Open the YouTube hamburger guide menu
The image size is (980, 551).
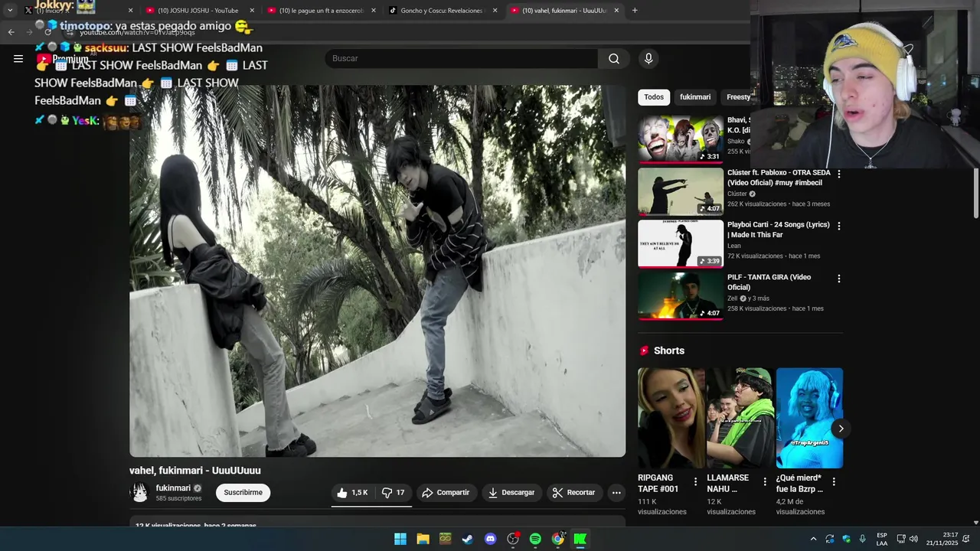pyautogui.click(x=18, y=58)
